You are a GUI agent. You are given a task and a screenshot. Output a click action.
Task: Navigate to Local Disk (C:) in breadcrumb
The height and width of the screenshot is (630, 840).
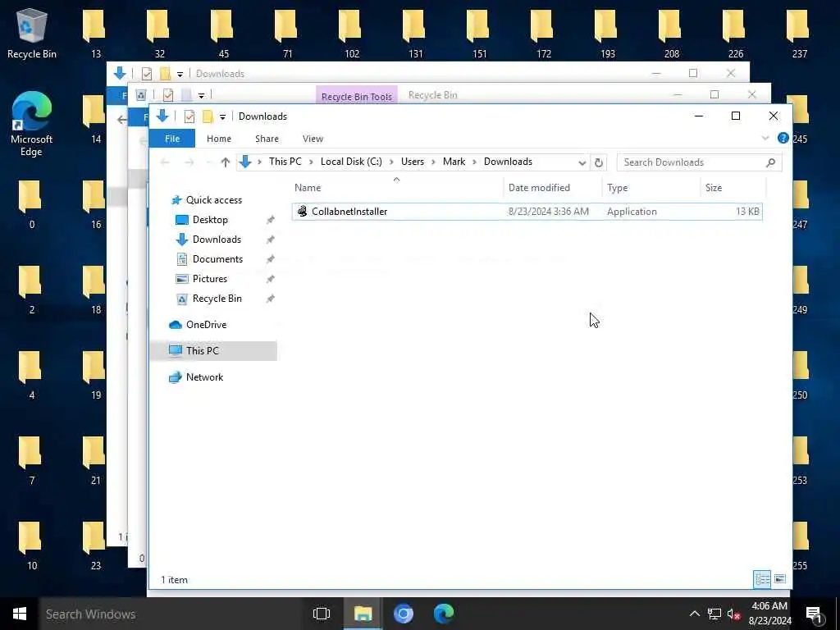pyautogui.click(x=351, y=162)
